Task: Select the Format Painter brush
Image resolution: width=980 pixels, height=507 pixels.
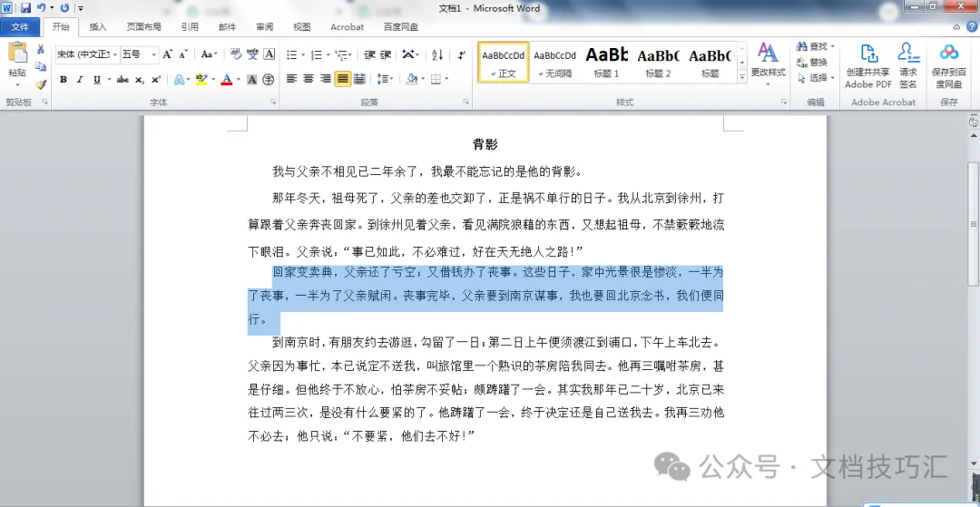Action: pyautogui.click(x=41, y=84)
